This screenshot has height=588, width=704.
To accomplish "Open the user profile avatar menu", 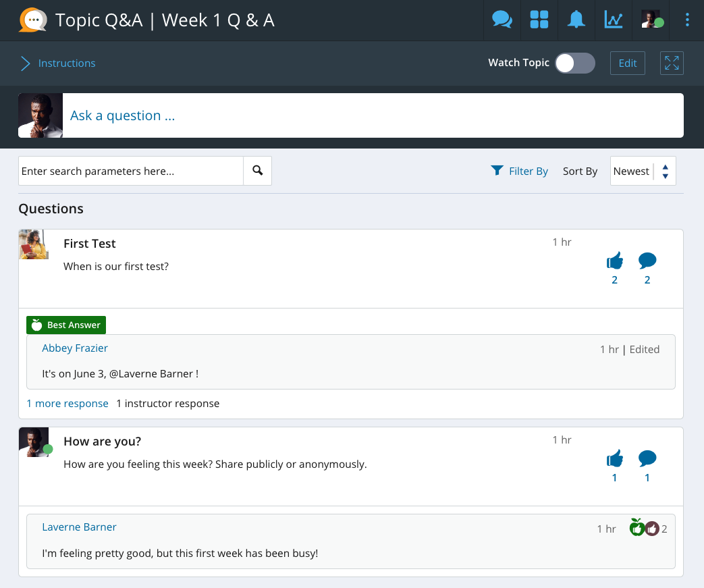I will (651, 20).
